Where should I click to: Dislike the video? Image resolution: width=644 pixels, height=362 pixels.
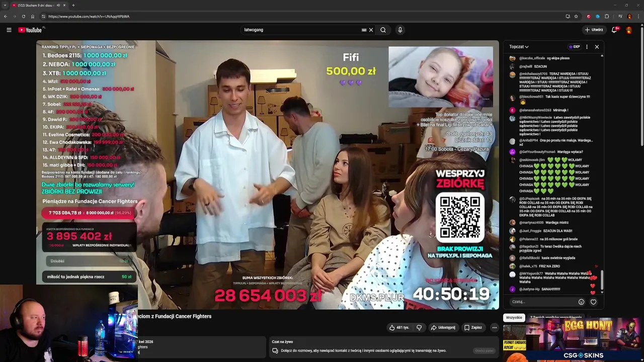(x=419, y=328)
